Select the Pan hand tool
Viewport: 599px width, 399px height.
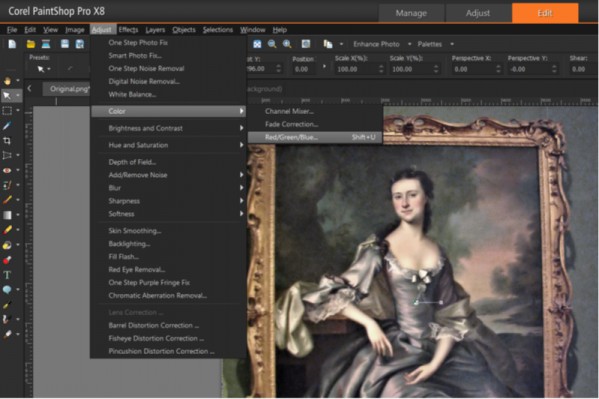(7, 81)
